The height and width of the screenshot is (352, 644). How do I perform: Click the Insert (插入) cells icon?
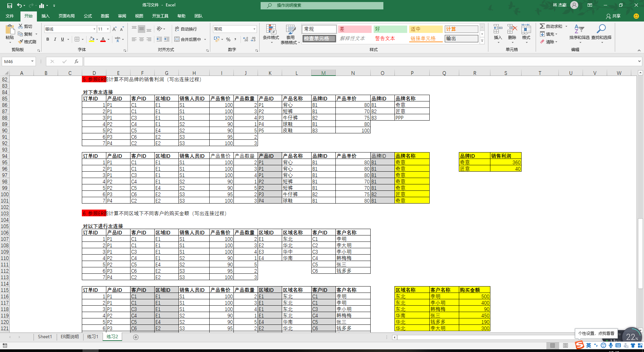(498, 29)
